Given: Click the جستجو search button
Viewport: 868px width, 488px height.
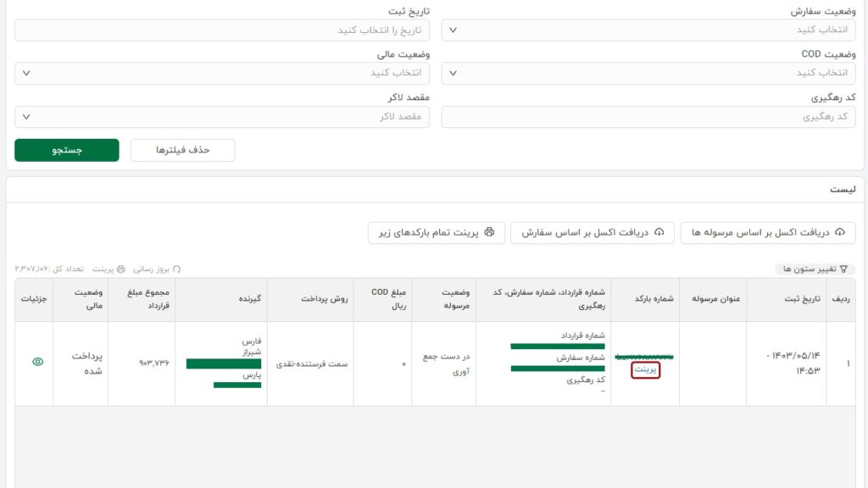Looking at the screenshot, I should [66, 150].
